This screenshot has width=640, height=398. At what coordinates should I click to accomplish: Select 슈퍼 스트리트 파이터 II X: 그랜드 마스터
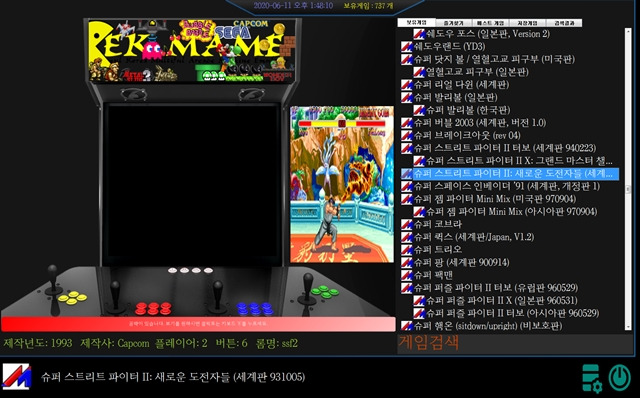[x=519, y=161]
